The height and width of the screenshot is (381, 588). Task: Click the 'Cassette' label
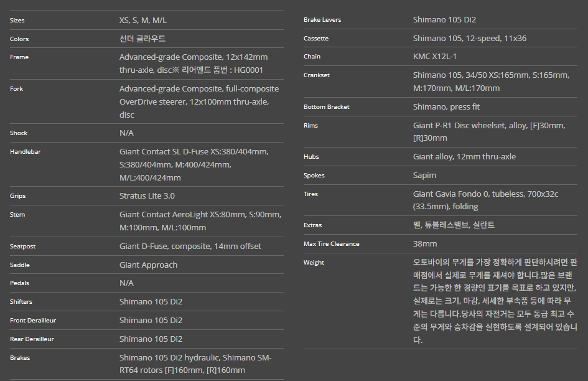click(315, 39)
